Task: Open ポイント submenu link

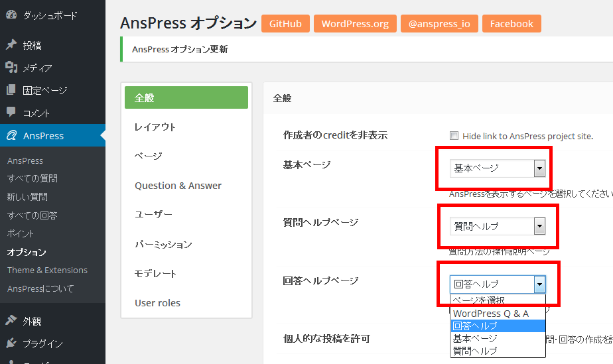Action: (21, 233)
